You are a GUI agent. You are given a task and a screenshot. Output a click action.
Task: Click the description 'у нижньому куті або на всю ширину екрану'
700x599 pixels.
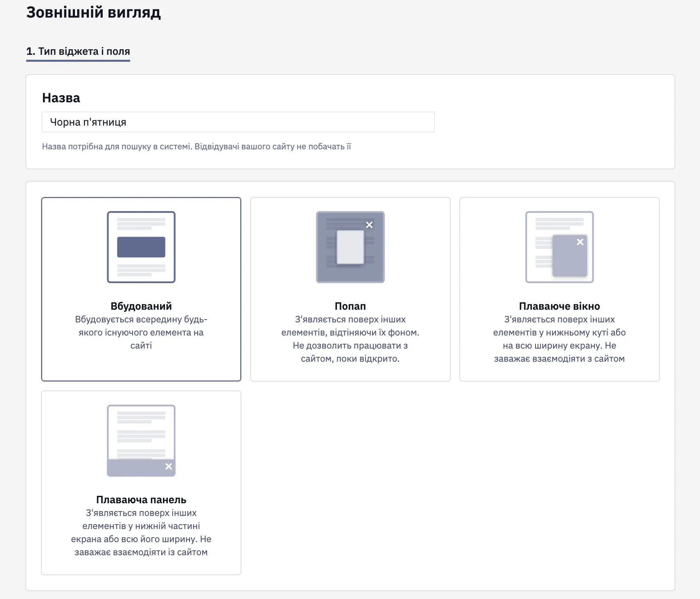560,339
